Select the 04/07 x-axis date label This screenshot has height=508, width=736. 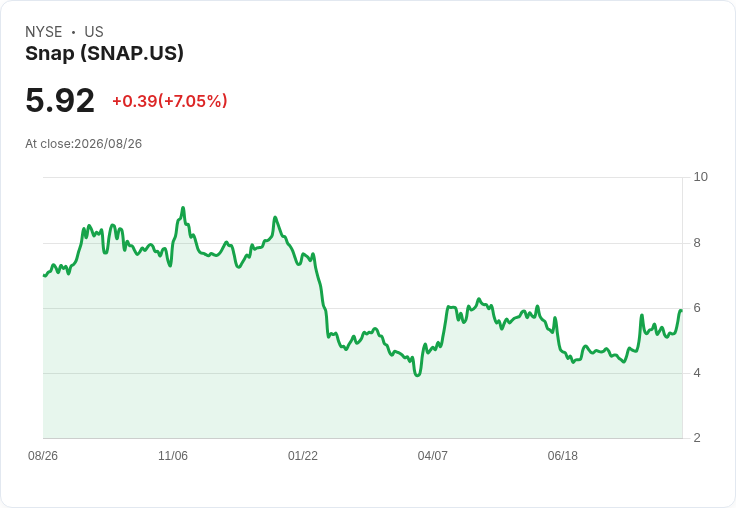432,455
